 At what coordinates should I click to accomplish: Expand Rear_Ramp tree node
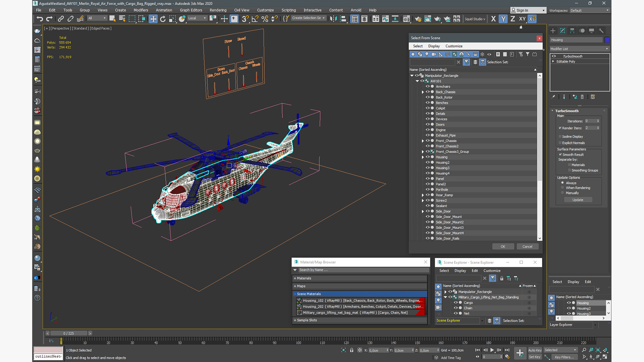423,195
